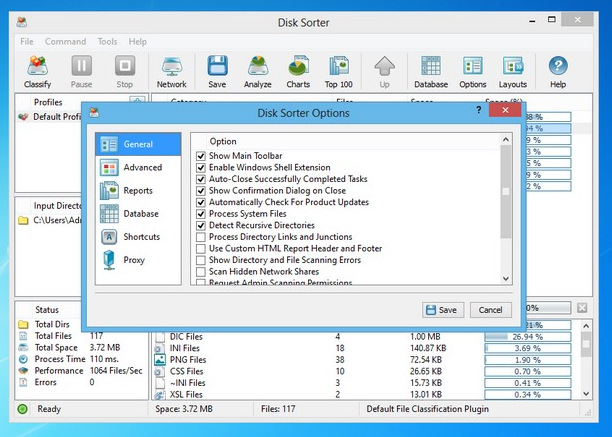Image resolution: width=612 pixels, height=437 pixels.
Task: Click the 1.90 % space bar
Action: [528, 360]
